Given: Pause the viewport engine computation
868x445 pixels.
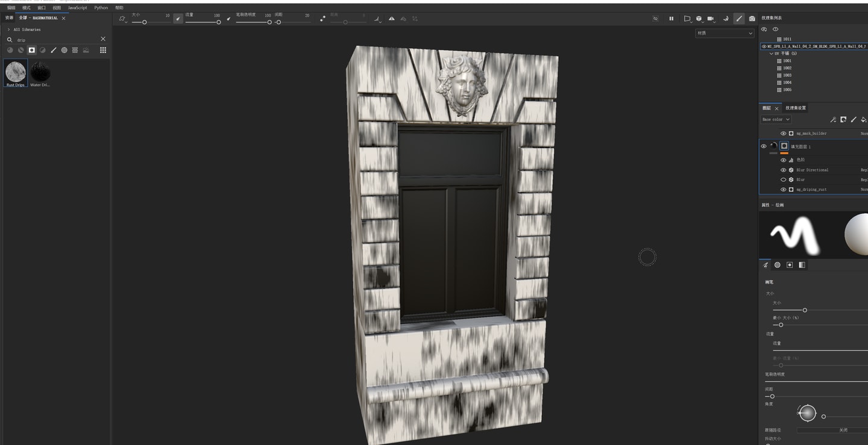Looking at the screenshot, I should (x=671, y=19).
